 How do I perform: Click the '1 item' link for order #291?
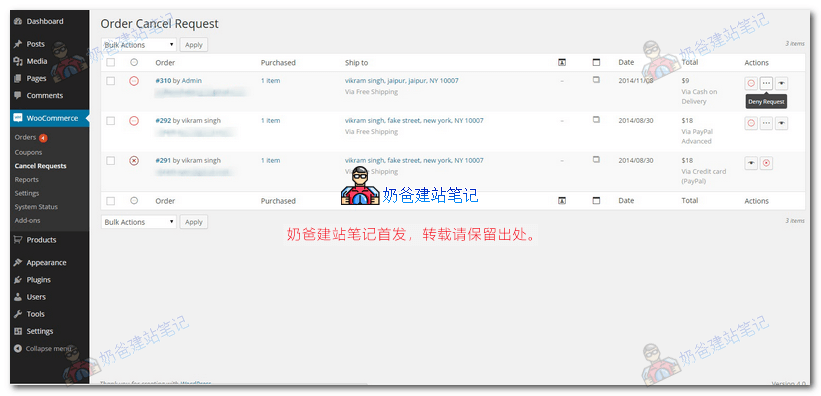point(271,160)
